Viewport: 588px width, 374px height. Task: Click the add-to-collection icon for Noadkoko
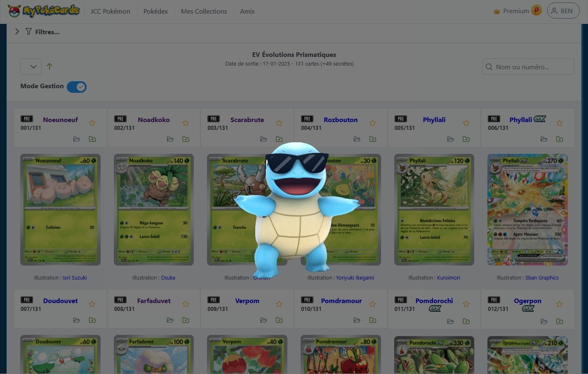pos(186,139)
